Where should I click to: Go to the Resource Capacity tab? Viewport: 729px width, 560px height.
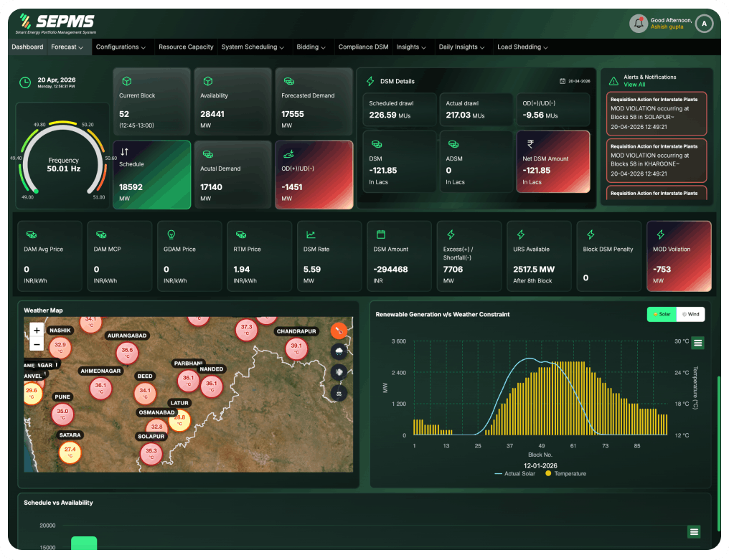click(x=186, y=47)
